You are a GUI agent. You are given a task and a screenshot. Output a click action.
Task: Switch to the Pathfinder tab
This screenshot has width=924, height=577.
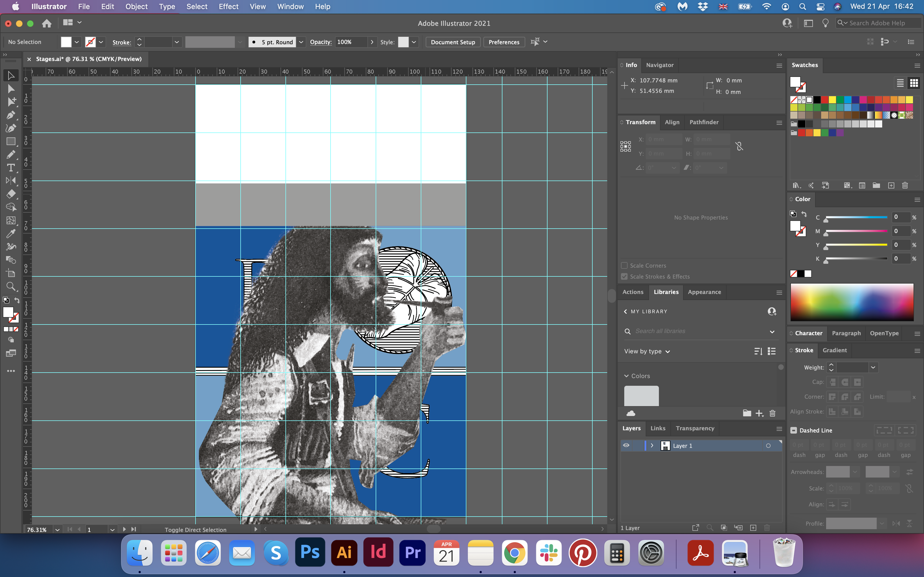pyautogui.click(x=704, y=122)
